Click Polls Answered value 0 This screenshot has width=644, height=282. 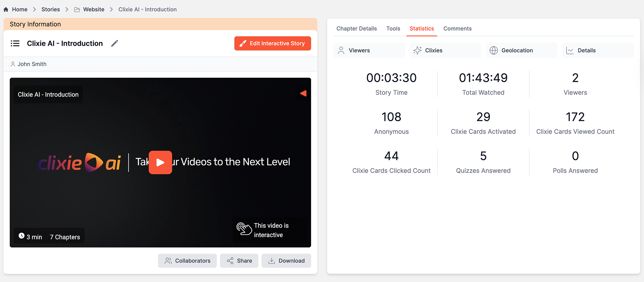[x=575, y=156]
